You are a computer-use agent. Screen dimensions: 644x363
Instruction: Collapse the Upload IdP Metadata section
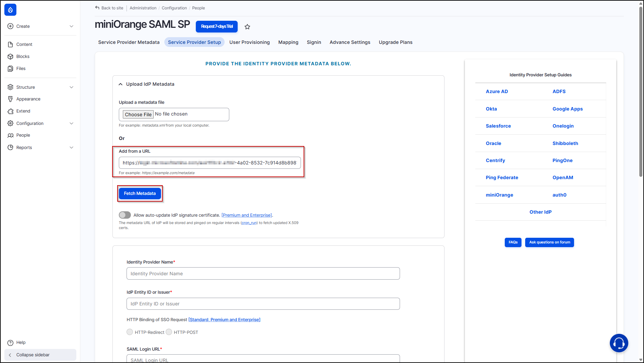click(120, 84)
